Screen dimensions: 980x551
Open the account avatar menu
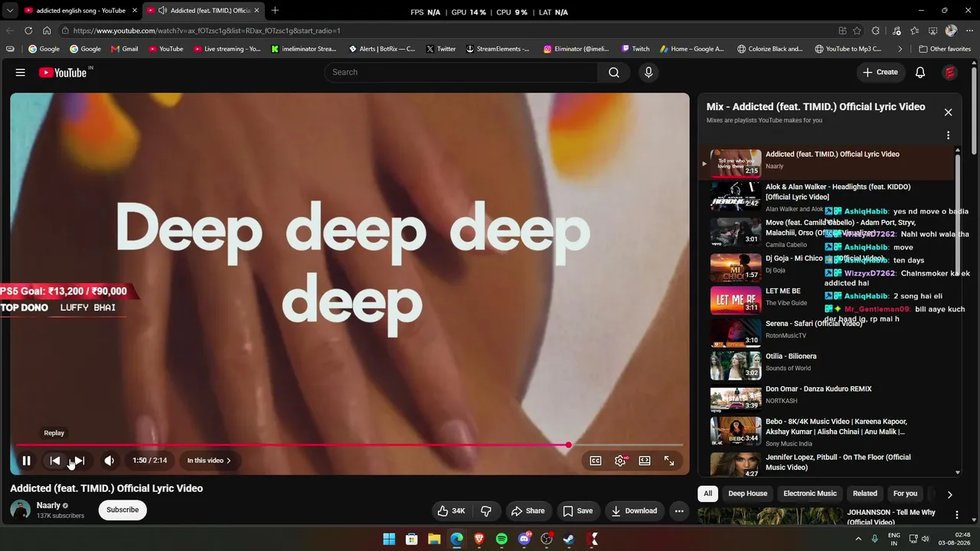pos(950,73)
